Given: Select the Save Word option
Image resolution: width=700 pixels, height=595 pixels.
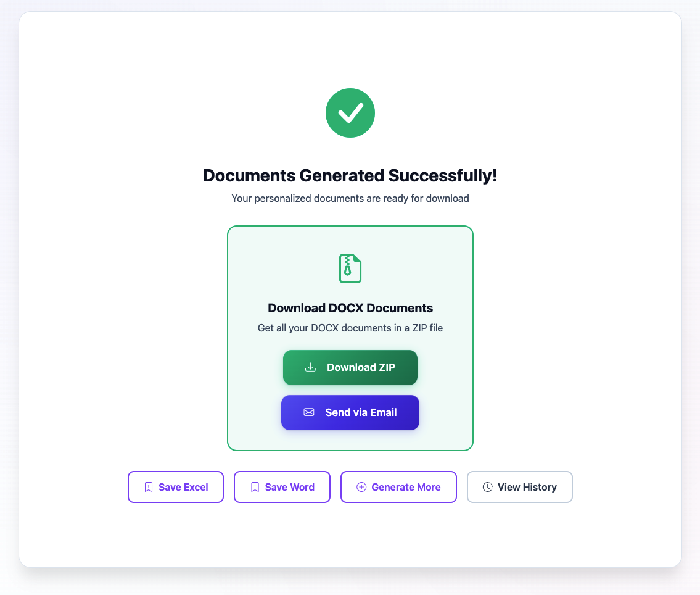Looking at the screenshot, I should [282, 487].
